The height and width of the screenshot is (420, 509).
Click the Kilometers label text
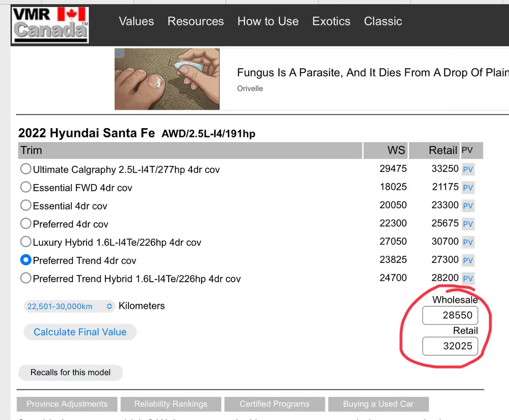pos(142,306)
